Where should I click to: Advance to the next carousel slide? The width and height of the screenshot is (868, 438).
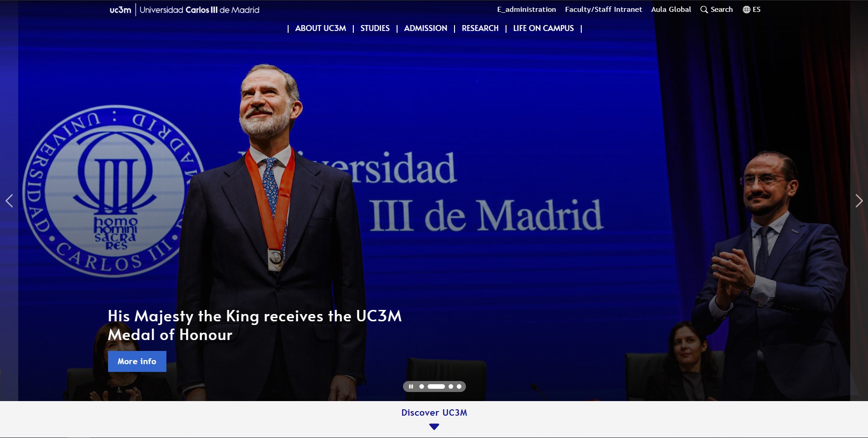pos(859,201)
